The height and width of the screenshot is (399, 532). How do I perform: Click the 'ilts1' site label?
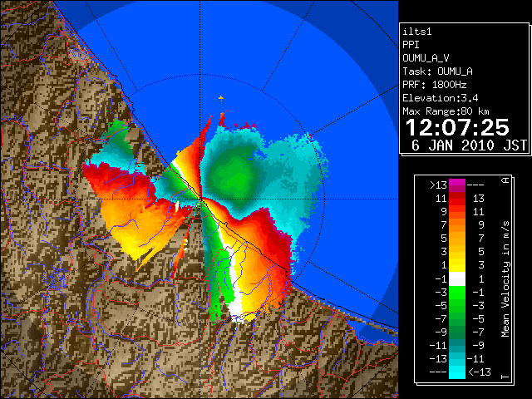(417, 32)
